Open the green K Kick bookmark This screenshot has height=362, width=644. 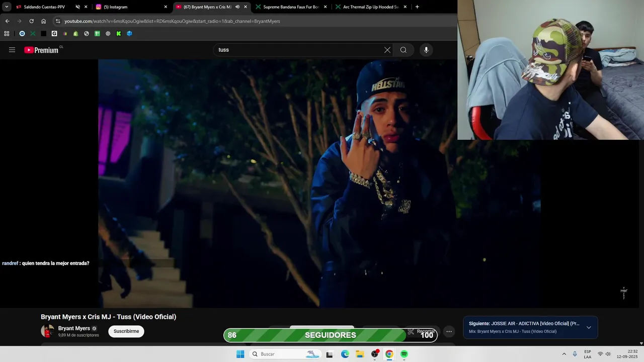tap(119, 34)
